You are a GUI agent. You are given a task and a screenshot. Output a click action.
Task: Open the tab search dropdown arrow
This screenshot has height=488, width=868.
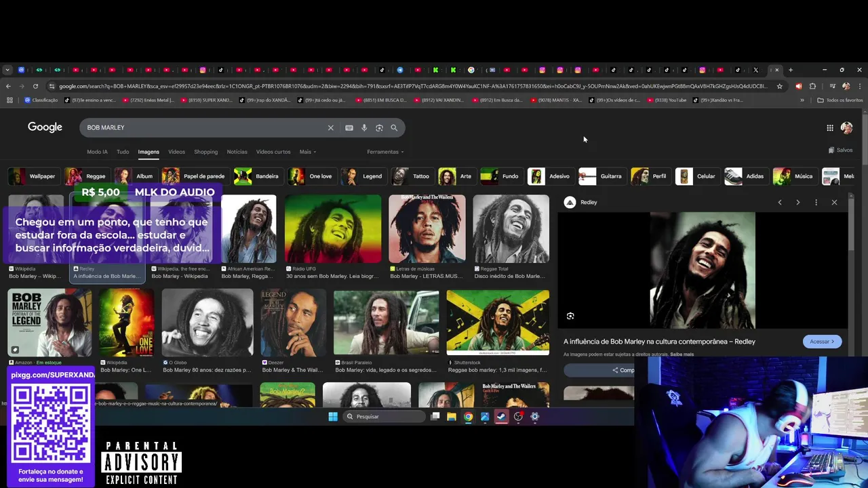point(7,70)
